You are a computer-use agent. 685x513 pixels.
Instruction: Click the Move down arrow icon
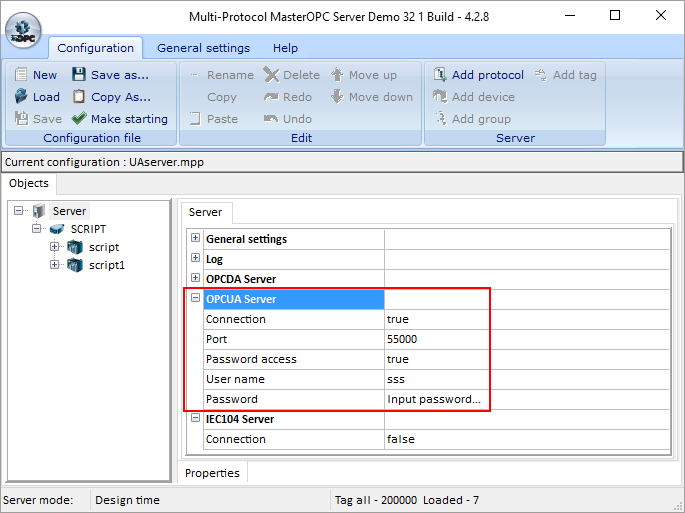[x=337, y=97]
